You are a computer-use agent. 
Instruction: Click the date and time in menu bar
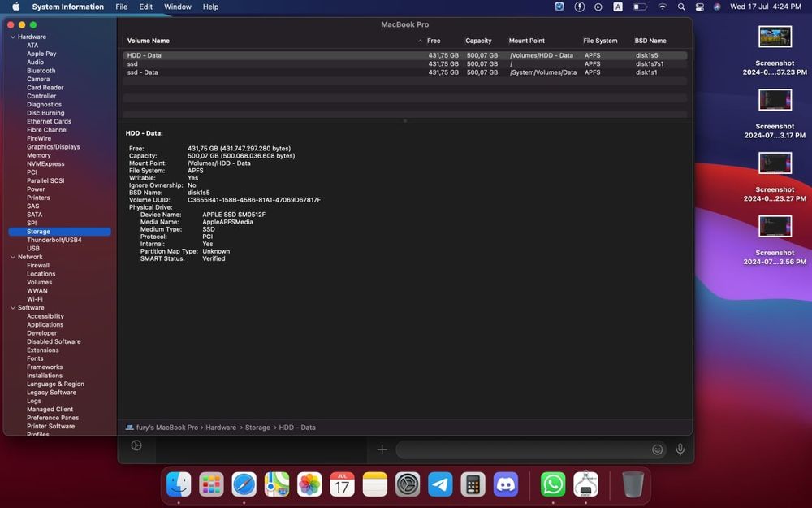(x=766, y=7)
